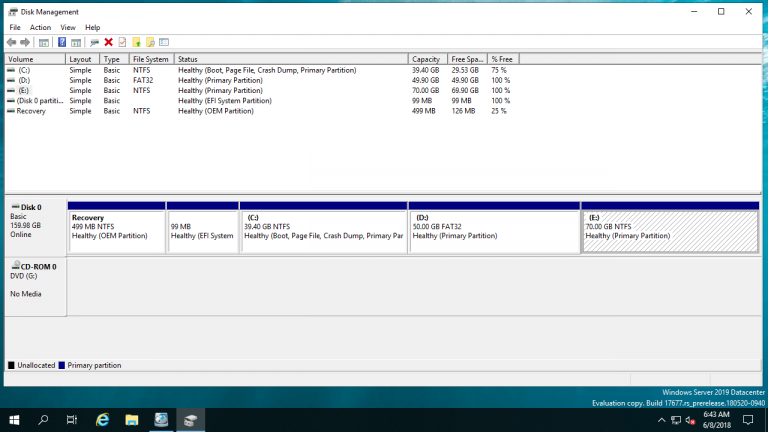The width and height of the screenshot is (768, 432).
Task: Select the (C:) 39.40 GB NTFS partition block
Action: (324, 232)
